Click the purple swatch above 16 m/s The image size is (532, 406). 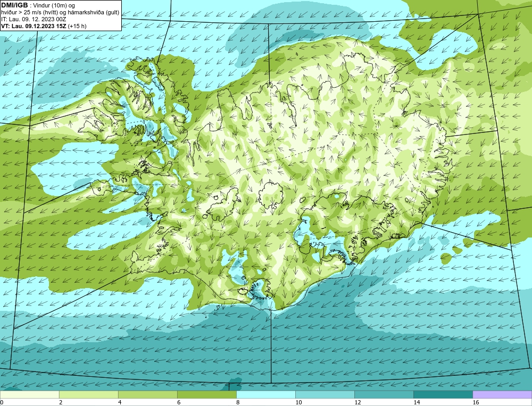502,394
